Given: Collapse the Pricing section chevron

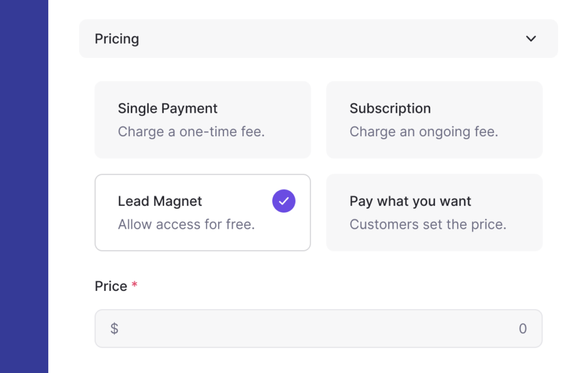Looking at the screenshot, I should point(531,39).
